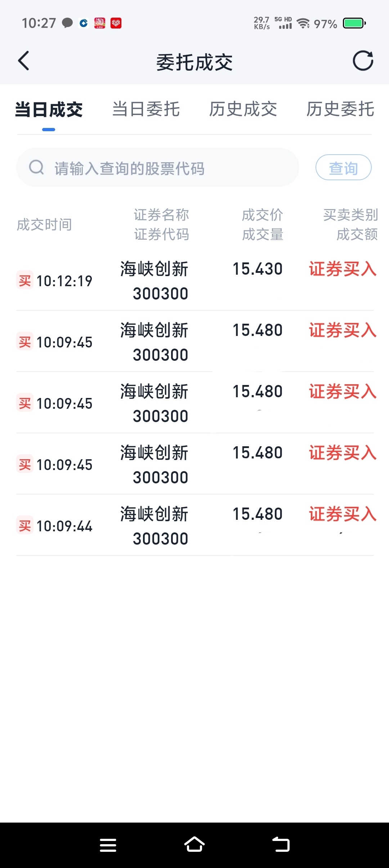The image size is (389, 868).
Task: Tap the 买卖类别 column header
Action: (x=350, y=215)
